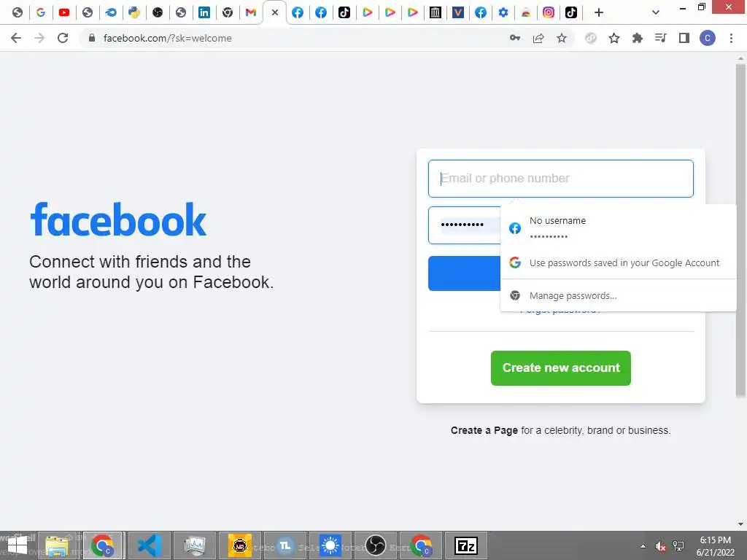This screenshot has width=747, height=560.
Task: Show hidden system tray icons
Action: pyautogui.click(x=643, y=546)
